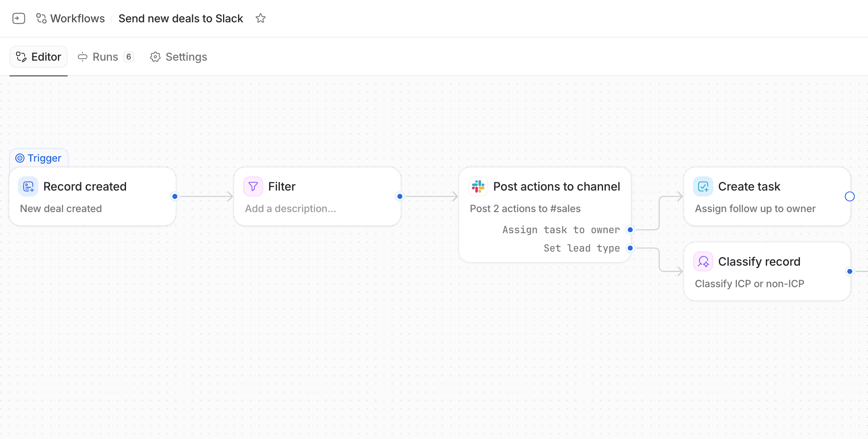The image size is (868, 439).
Task: Click the Workflows breadcrumb icon
Action: tap(41, 18)
